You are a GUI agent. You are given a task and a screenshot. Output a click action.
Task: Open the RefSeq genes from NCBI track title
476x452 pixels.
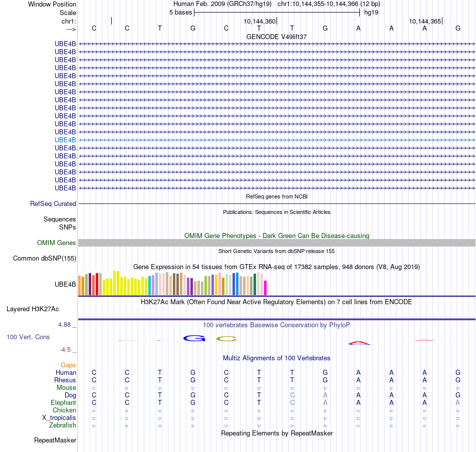tap(277, 196)
